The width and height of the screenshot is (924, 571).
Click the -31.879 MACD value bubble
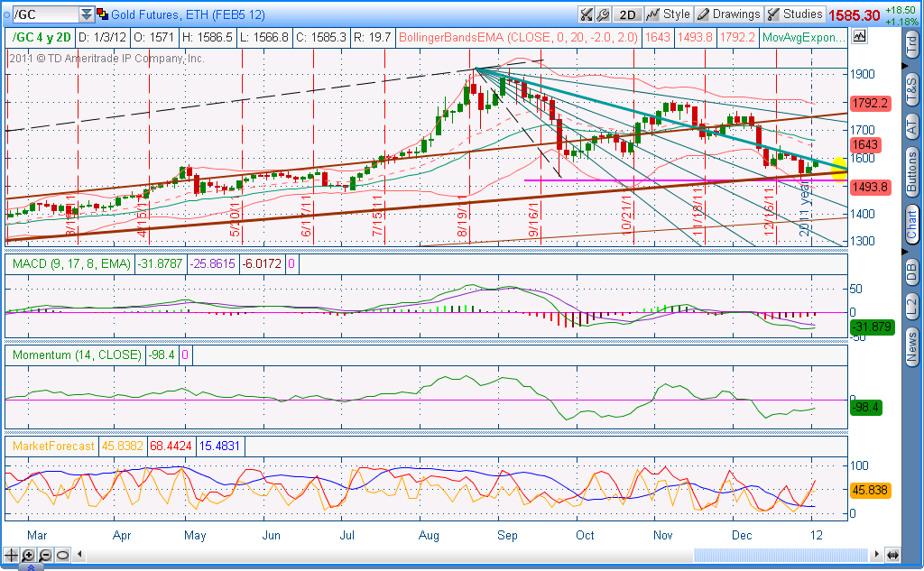[873, 327]
